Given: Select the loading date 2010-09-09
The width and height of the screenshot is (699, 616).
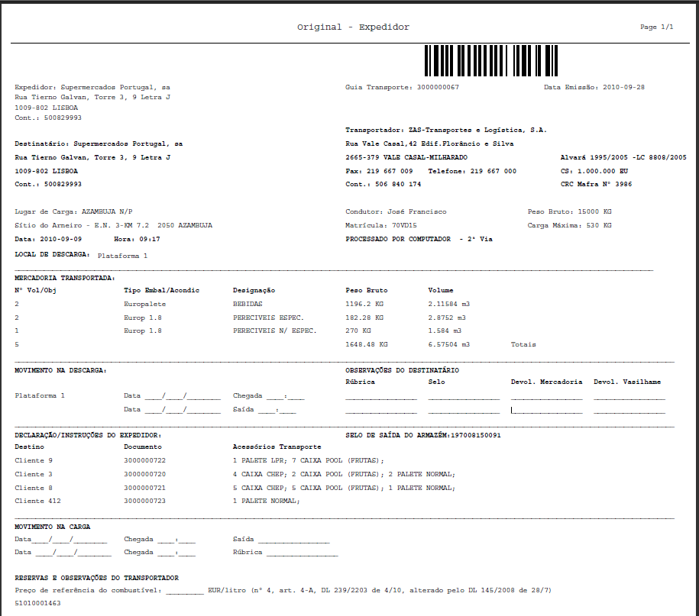Looking at the screenshot, I should [60, 239].
